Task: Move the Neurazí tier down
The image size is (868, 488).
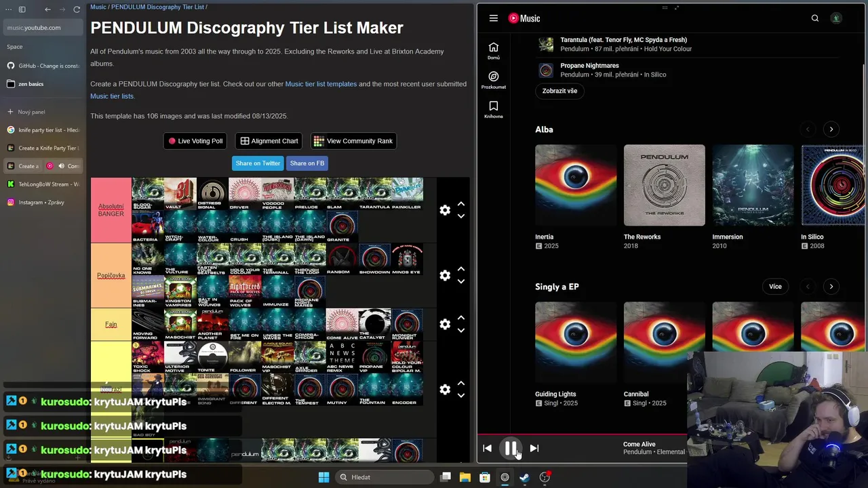Action: 461,395
